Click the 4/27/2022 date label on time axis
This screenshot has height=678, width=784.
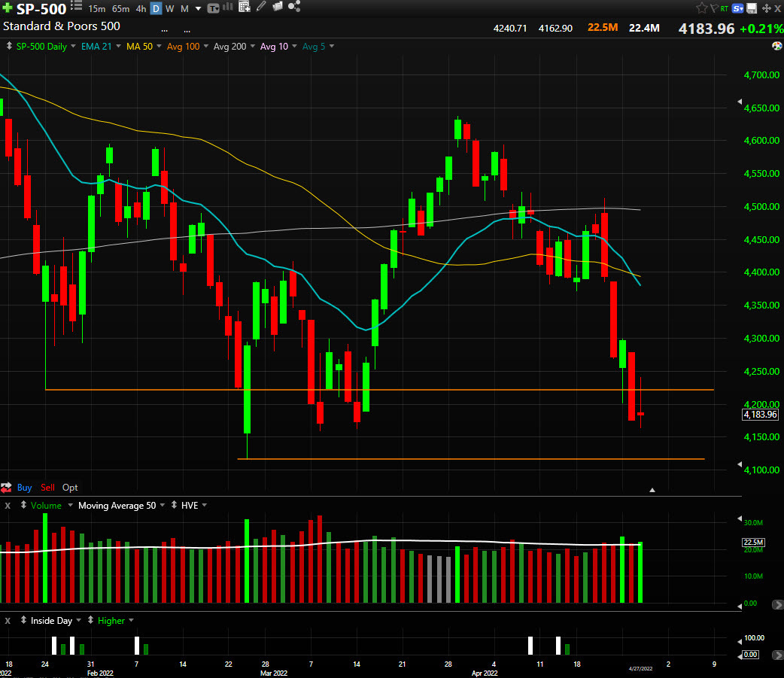(640, 668)
